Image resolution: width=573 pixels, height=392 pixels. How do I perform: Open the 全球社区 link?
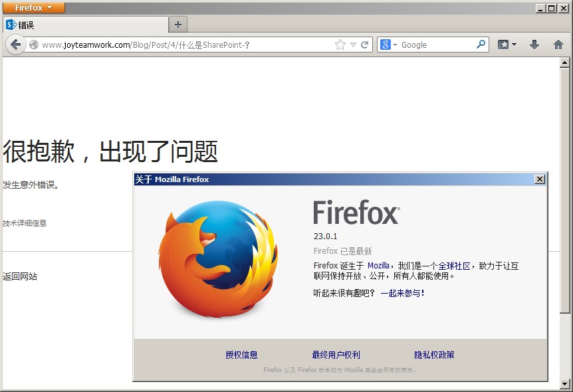coord(454,266)
